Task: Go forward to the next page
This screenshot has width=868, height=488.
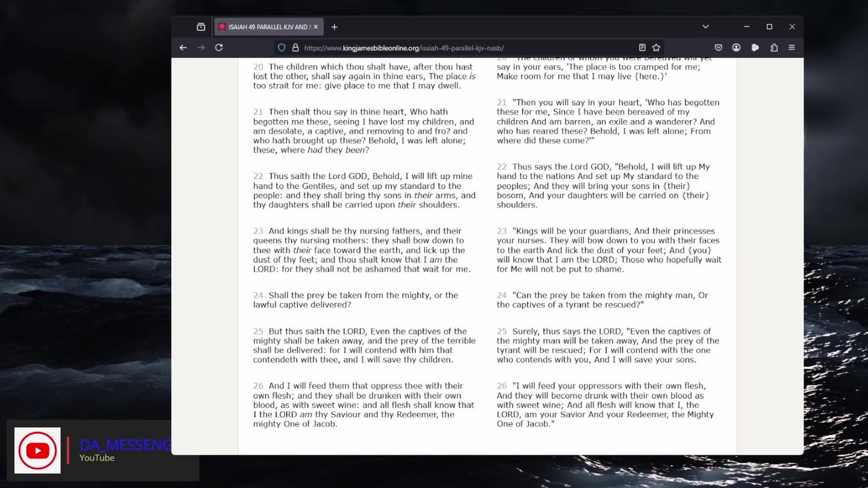Action: tap(201, 47)
